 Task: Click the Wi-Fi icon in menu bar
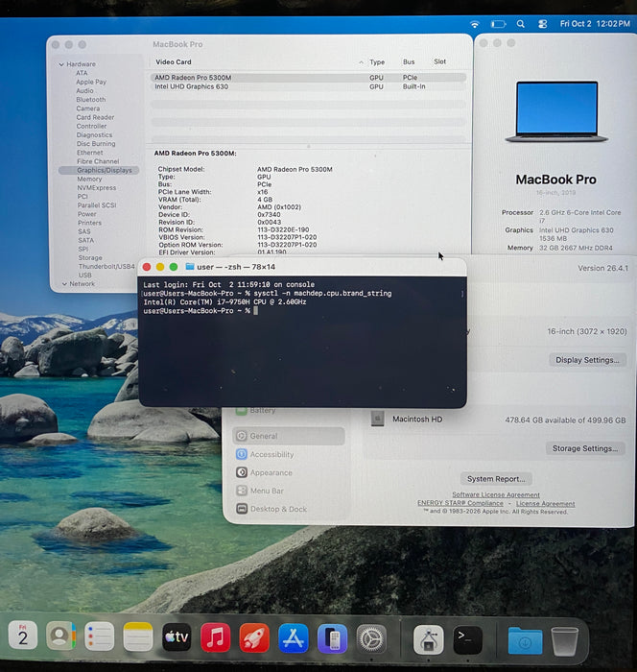[x=475, y=24]
